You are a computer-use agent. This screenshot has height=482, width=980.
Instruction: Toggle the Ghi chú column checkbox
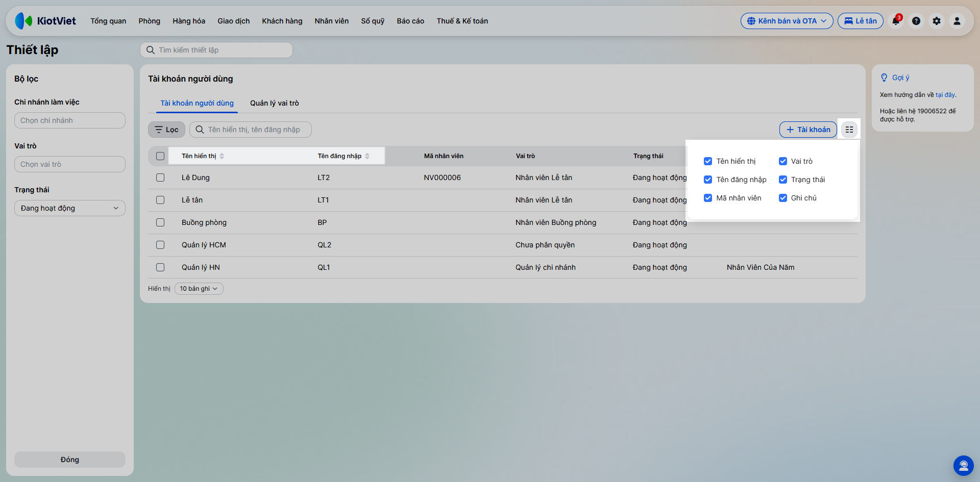point(783,198)
